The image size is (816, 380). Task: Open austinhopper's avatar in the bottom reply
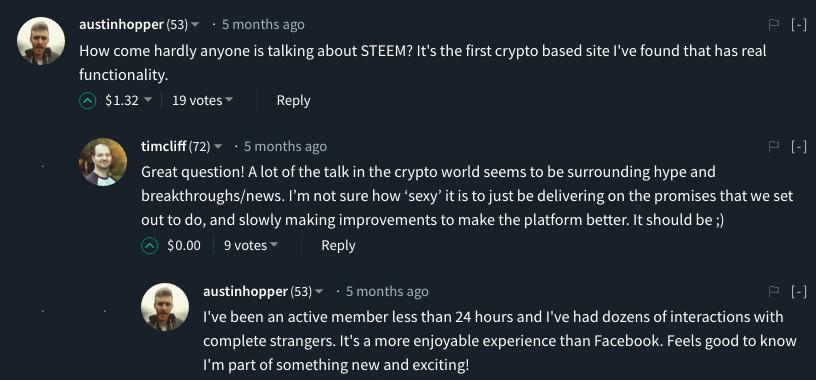(x=165, y=307)
